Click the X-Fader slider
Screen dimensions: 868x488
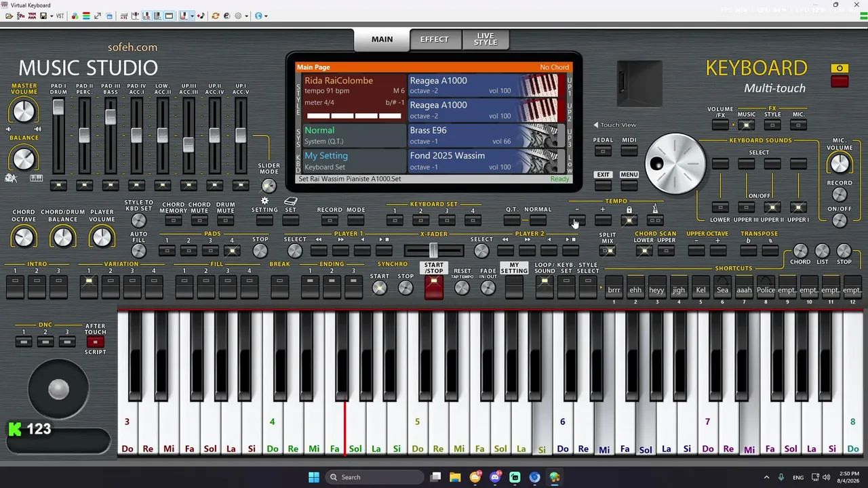(434, 251)
